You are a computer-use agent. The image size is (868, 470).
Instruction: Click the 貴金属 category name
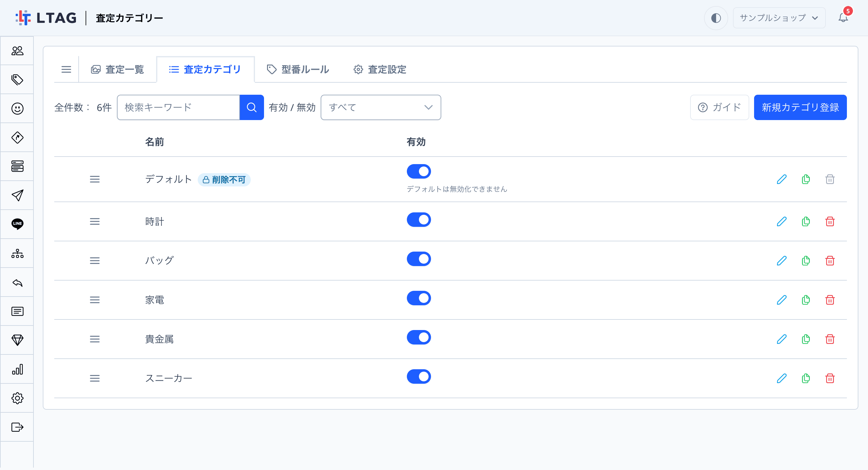[159, 339]
